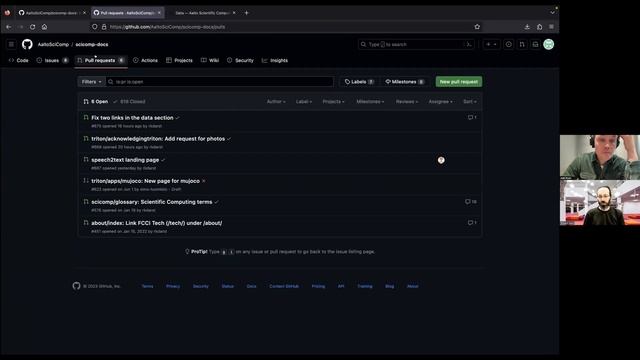Open the GitHub homepage logo
The height and width of the screenshot is (360, 640).
pyautogui.click(x=27, y=44)
